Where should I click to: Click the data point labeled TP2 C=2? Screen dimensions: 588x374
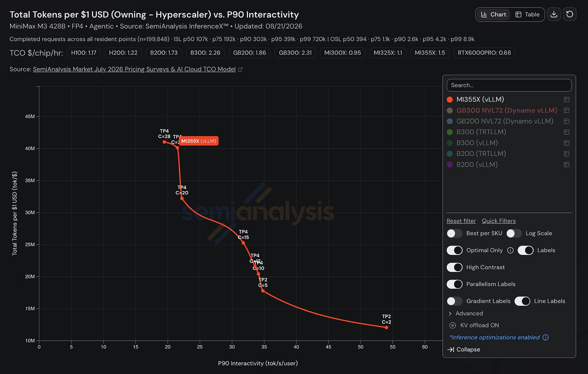386,328
